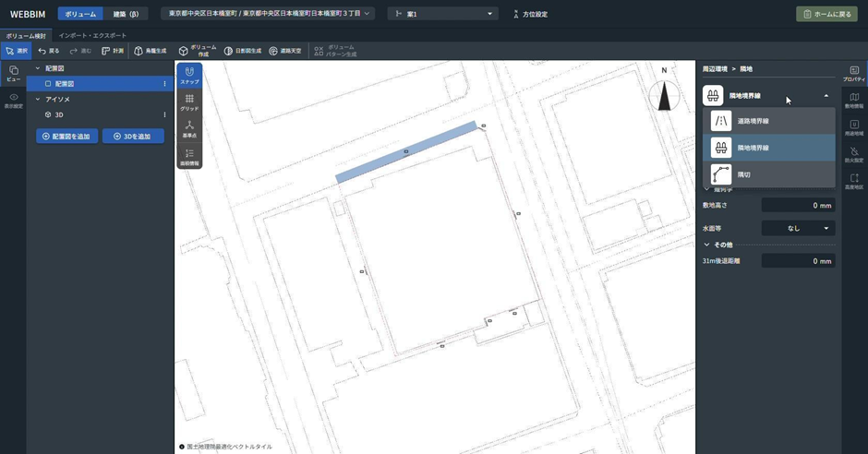The image size is (868, 454).
Task: Choose 道路境界線 from the dropdown list
Action: (768, 121)
